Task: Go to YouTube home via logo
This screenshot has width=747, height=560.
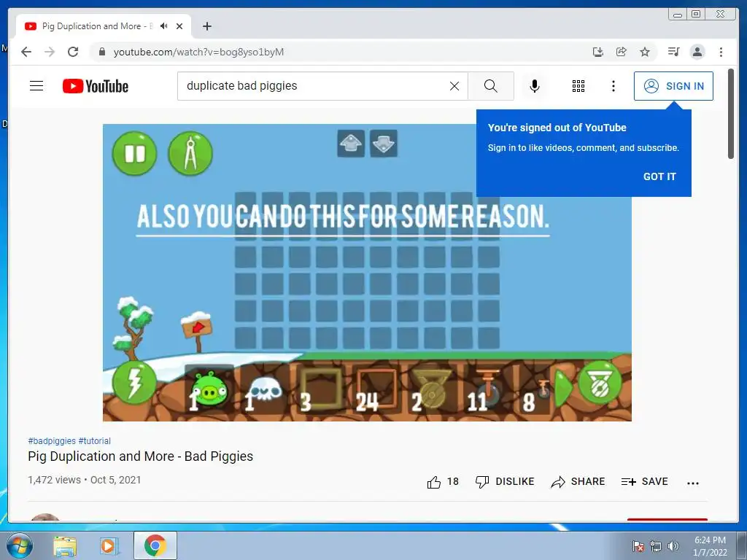Action: tap(96, 86)
